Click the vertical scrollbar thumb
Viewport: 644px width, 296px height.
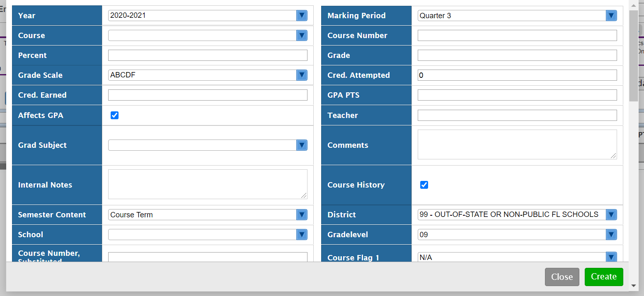click(x=633, y=56)
